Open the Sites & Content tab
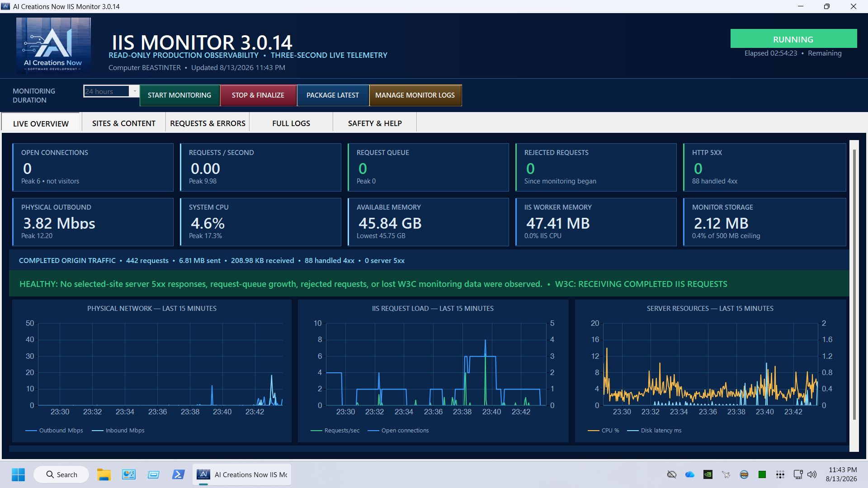Image resolution: width=868 pixels, height=488 pixels. tap(123, 123)
